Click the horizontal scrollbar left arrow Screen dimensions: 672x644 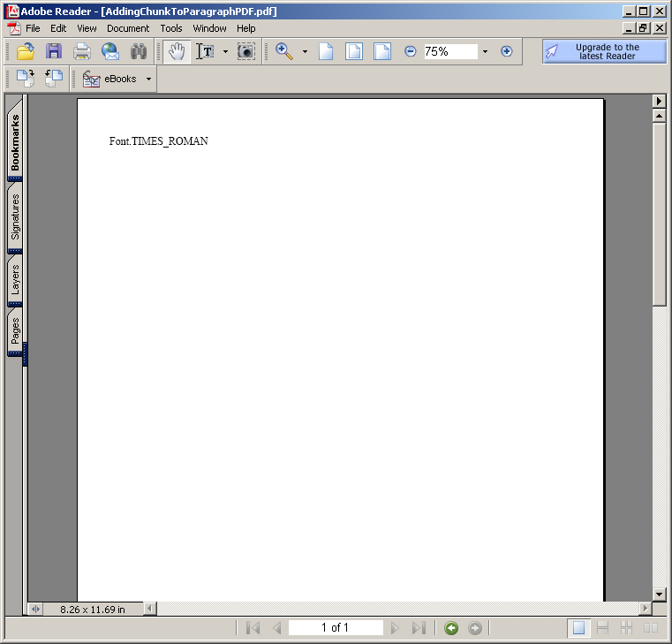(x=149, y=609)
